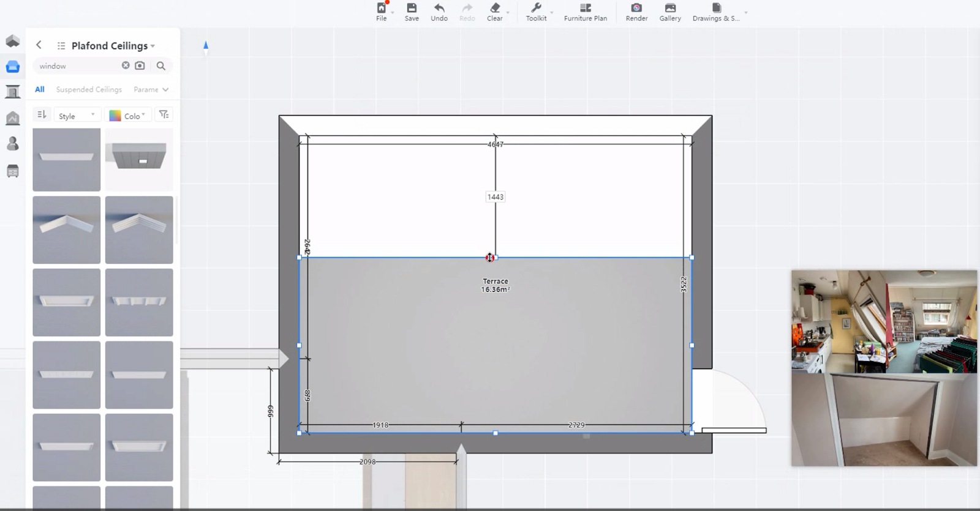Switch to Suspended Ceilings tab
Viewport: 980px width, 511px height.
(89, 89)
